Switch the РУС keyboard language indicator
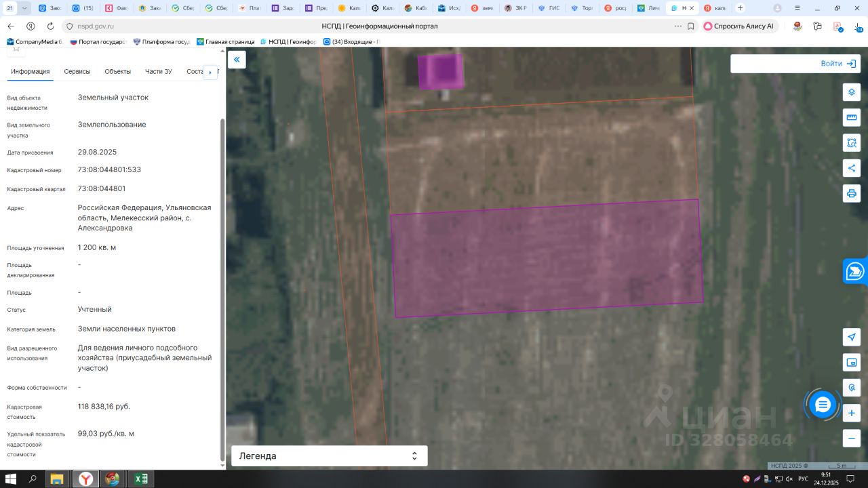 [802, 479]
